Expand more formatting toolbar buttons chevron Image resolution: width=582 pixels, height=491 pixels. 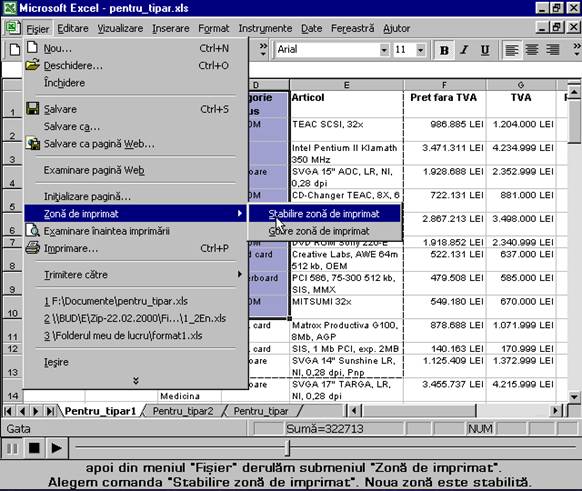(576, 49)
